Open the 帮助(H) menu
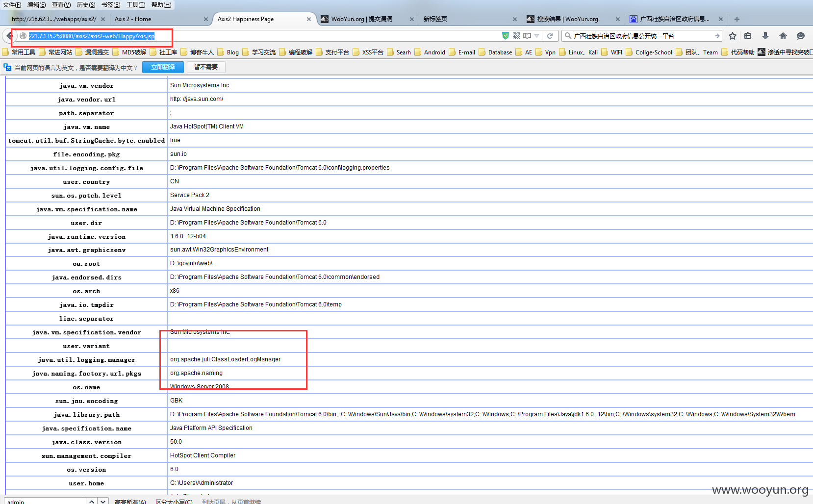 click(x=161, y=5)
